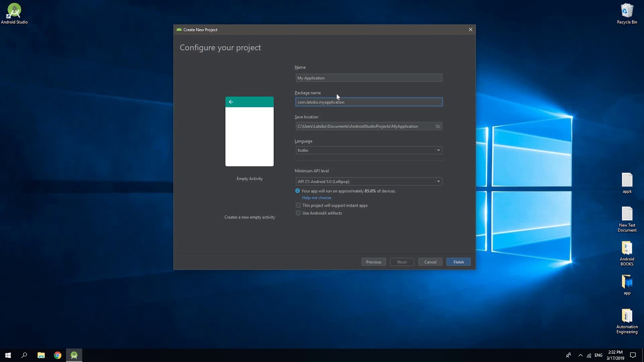Select the New Text Document desktop icon
Screen dimensions: 644x362
[627, 220]
